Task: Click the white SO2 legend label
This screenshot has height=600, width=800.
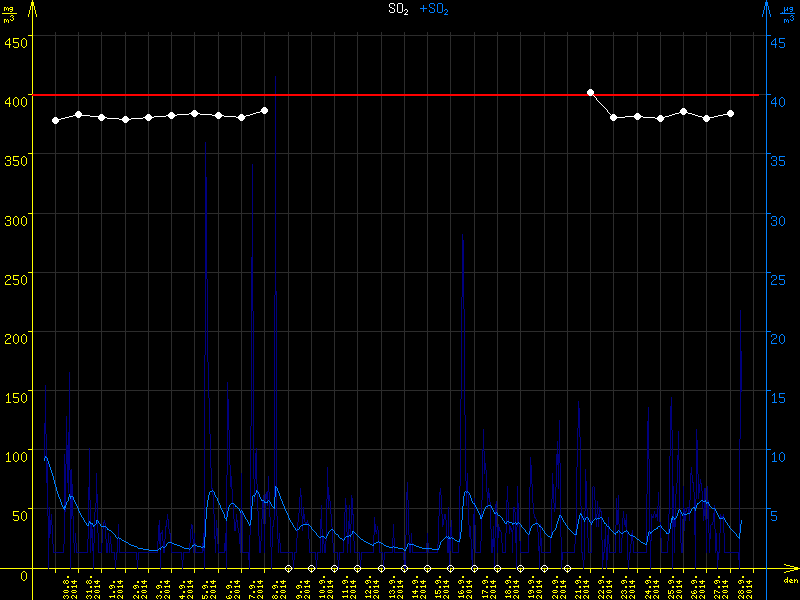Action: pyautogui.click(x=398, y=9)
